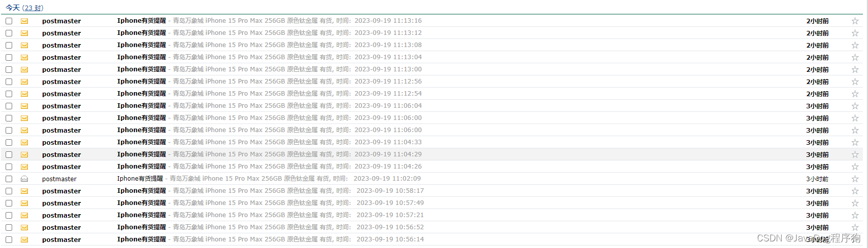The width and height of the screenshot is (868, 248).
Task: Collapse the 今天 (23 封) group header
Action: 13,8
